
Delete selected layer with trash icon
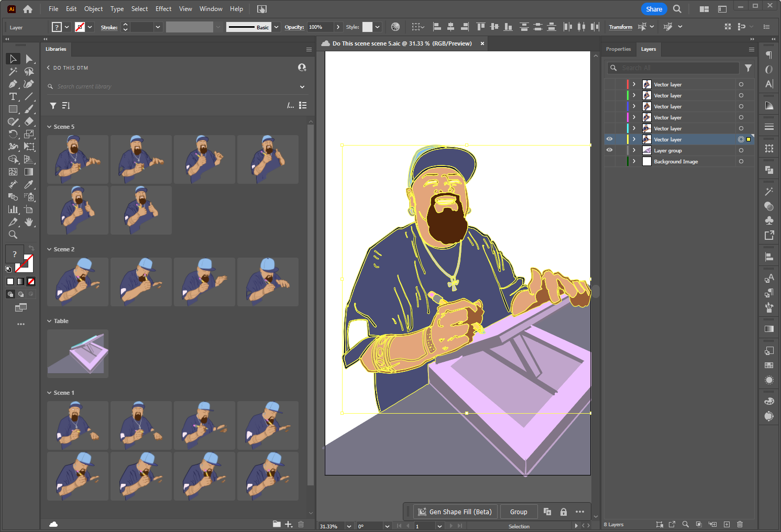click(740, 524)
